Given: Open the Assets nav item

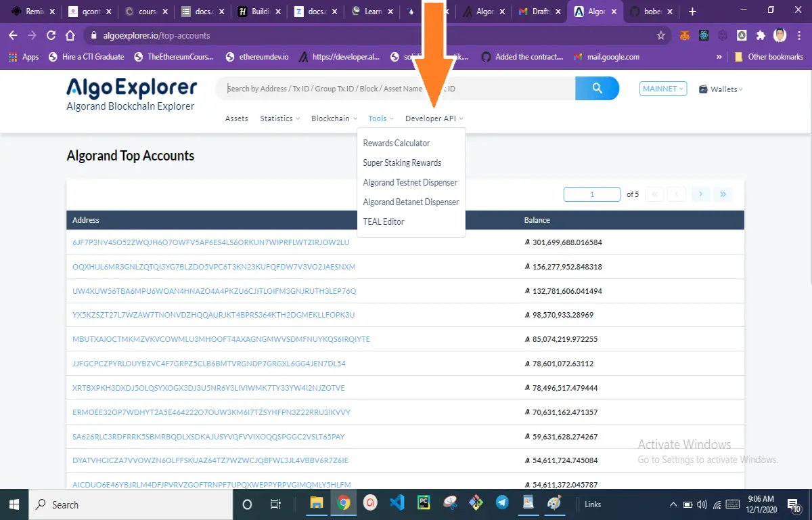Looking at the screenshot, I should click(x=237, y=118).
